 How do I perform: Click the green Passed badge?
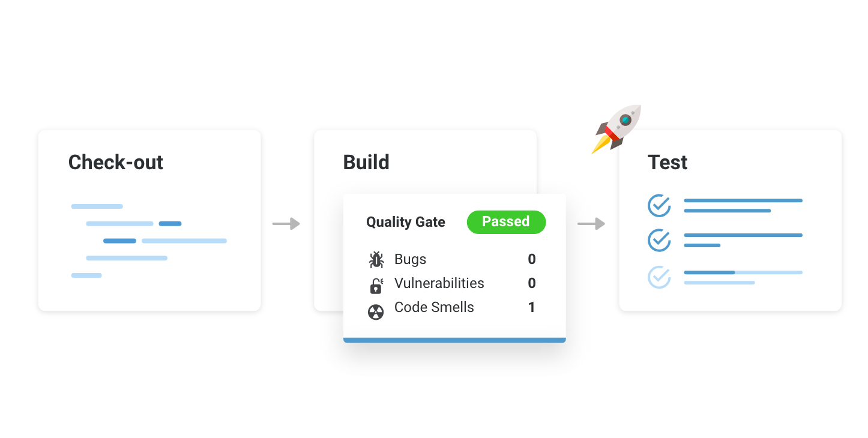click(506, 222)
